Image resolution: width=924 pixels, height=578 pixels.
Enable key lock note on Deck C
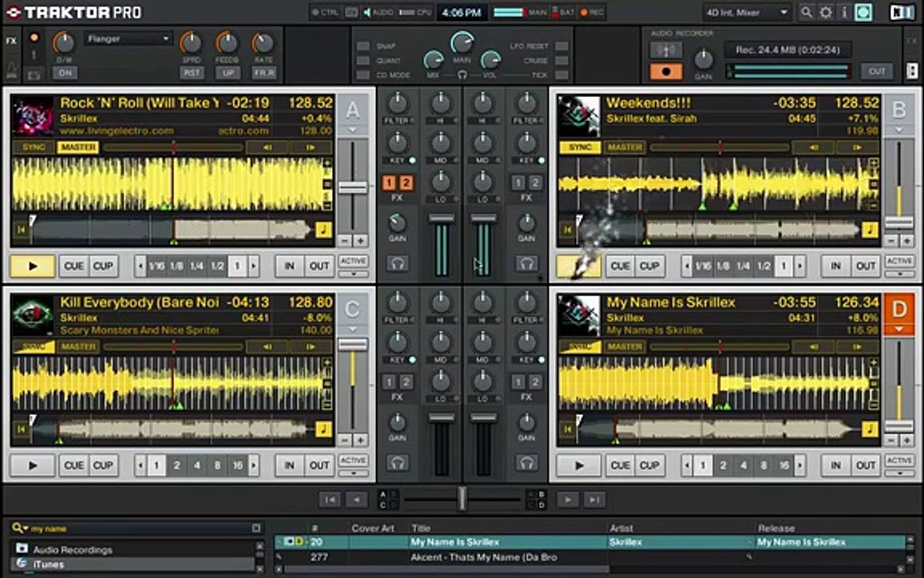[x=323, y=429]
